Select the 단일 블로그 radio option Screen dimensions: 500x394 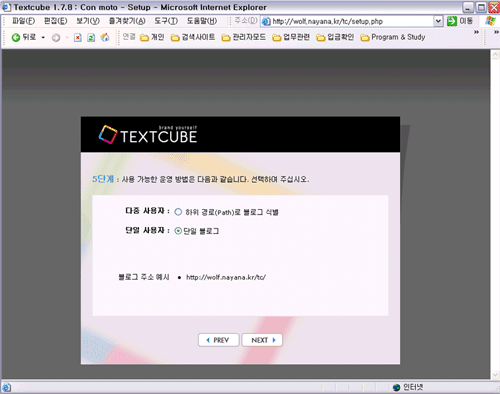[178, 231]
